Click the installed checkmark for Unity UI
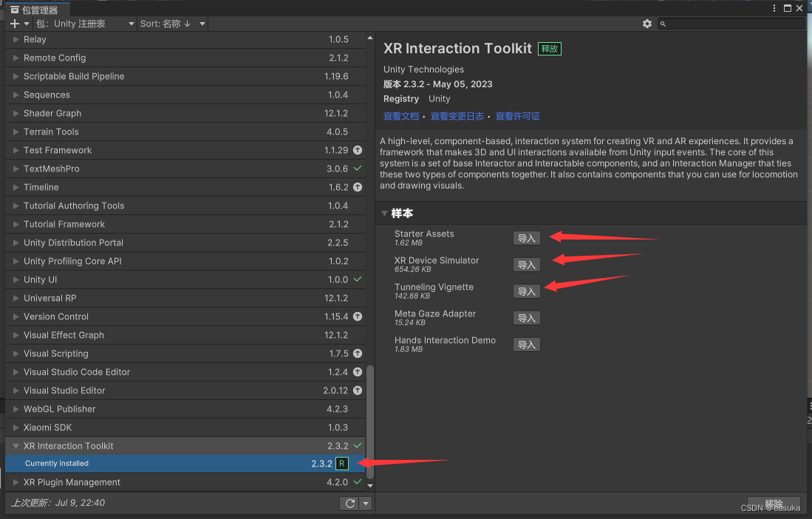Screen dimensions: 812x519 click(358, 279)
